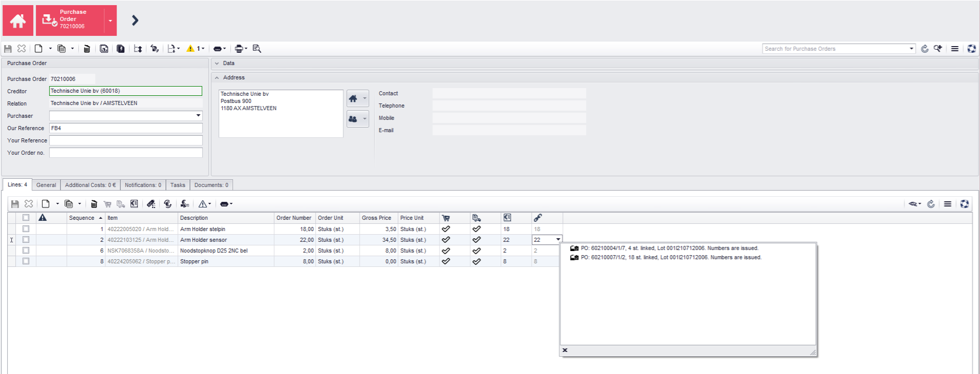Expand the Purchase Order tile dropdown arrow
Viewport: 980px width, 374px height.
pyautogui.click(x=111, y=20)
